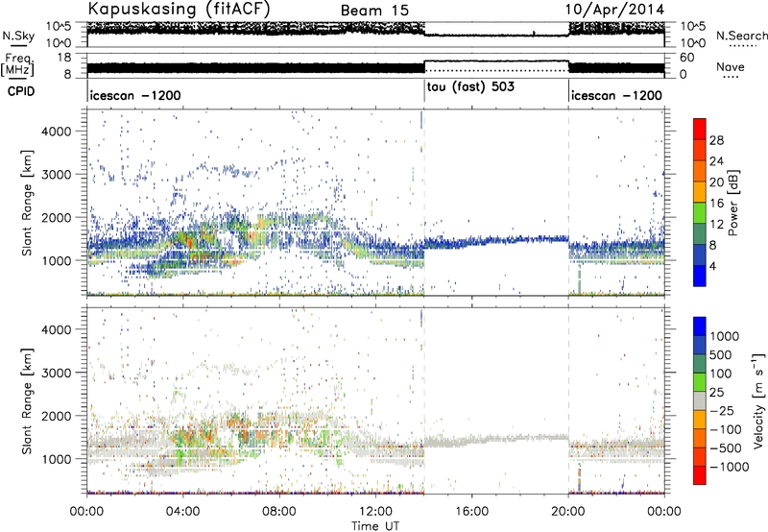Click the gray backscatter band during tau (fast) in velocity panel
Viewport: 768px width, 532px height.
tap(496, 440)
